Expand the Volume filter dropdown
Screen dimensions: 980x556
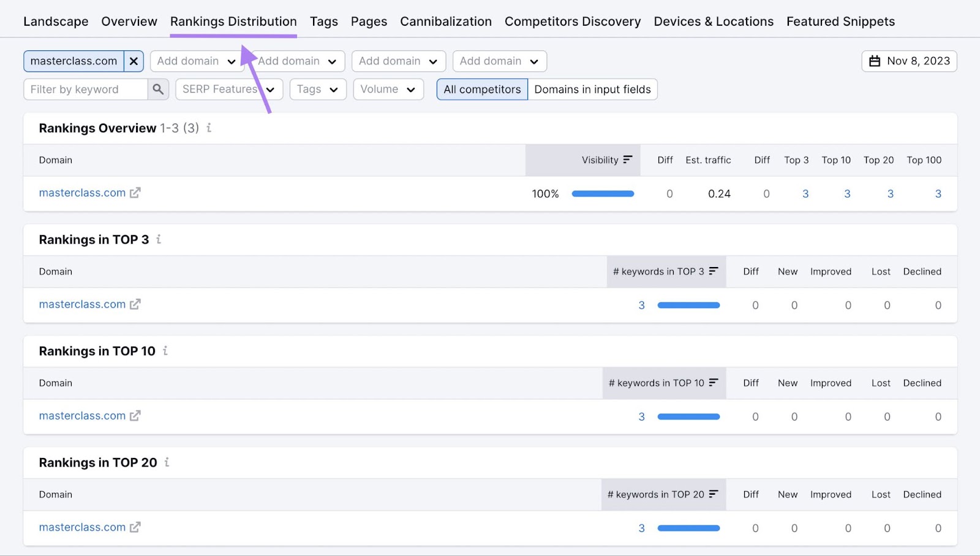[387, 89]
